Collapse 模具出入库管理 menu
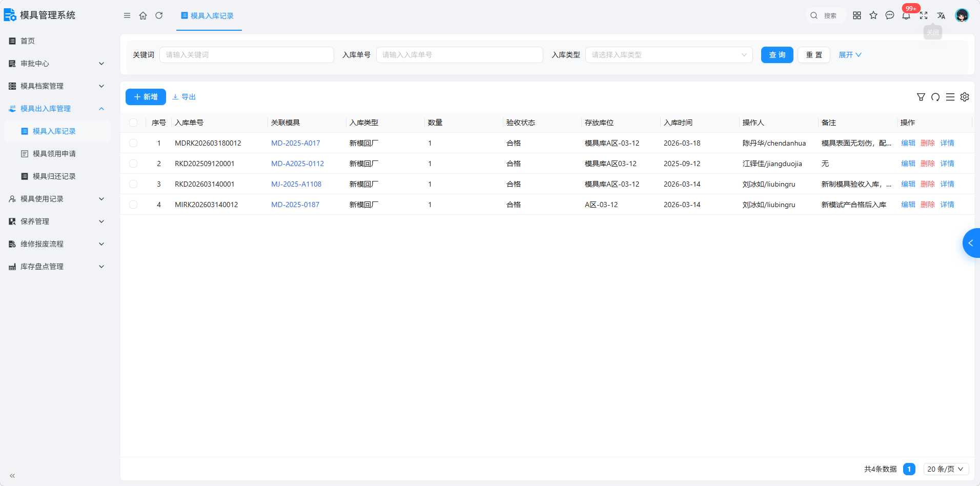The image size is (980, 486). tap(56, 109)
